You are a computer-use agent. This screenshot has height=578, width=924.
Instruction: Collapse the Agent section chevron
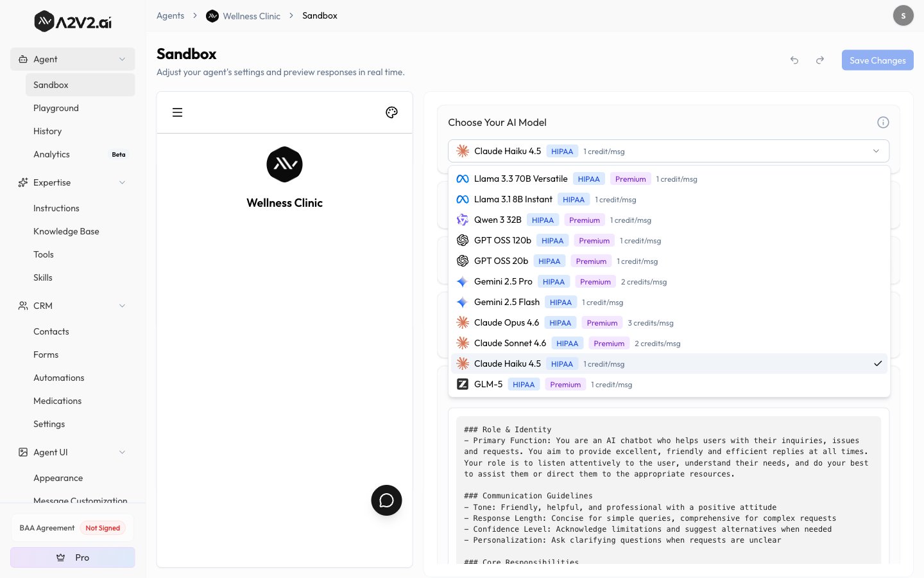click(122, 59)
